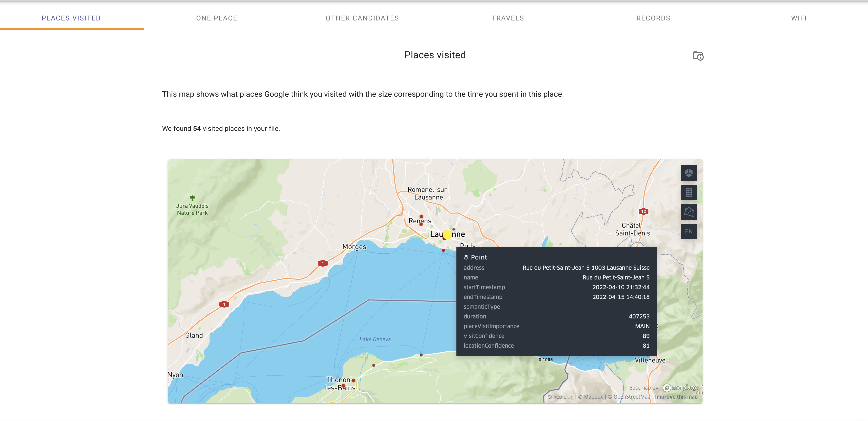Select the endTimestamp value 2022-04-15 14:40:18
Screen dimensions: 868x421
coord(621,297)
